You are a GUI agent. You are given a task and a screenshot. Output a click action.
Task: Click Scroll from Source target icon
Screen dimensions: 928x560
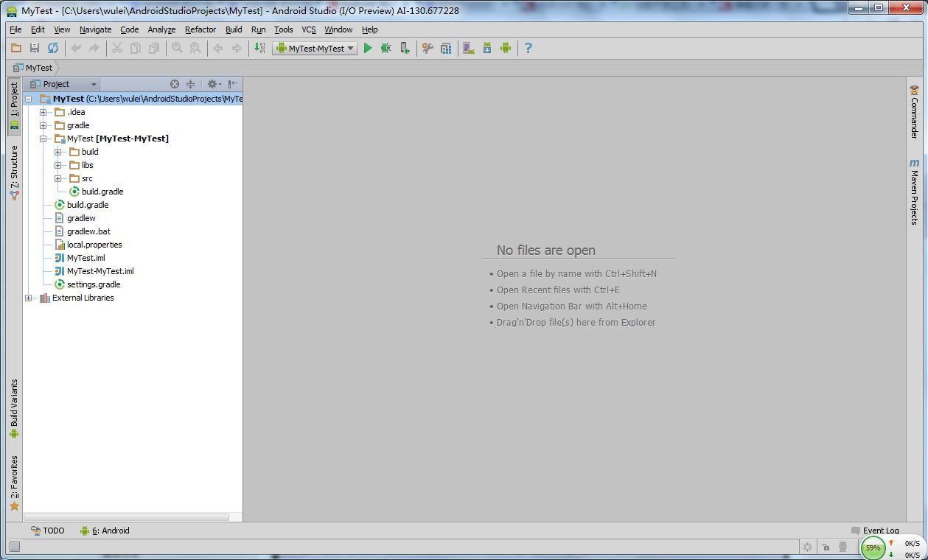(175, 84)
